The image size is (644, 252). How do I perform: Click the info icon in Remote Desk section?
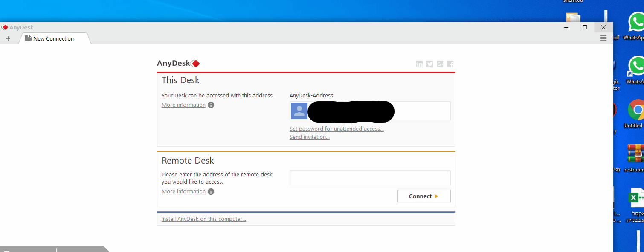(x=211, y=192)
